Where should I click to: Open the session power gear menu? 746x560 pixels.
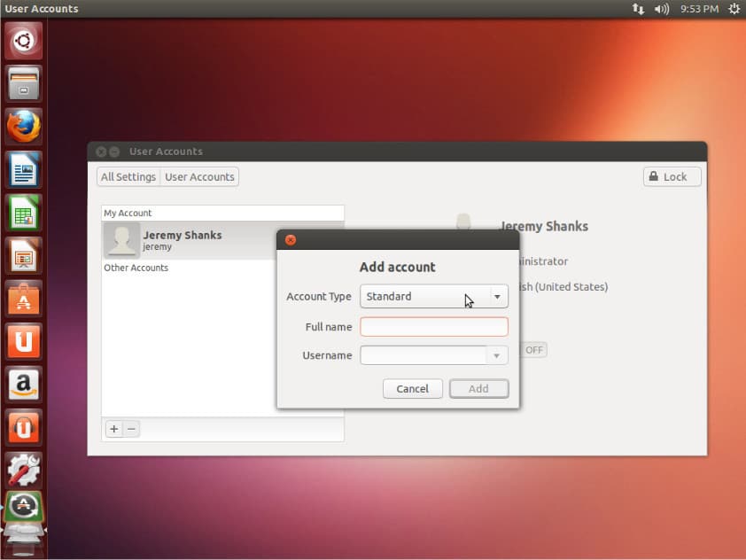pyautogui.click(x=734, y=9)
